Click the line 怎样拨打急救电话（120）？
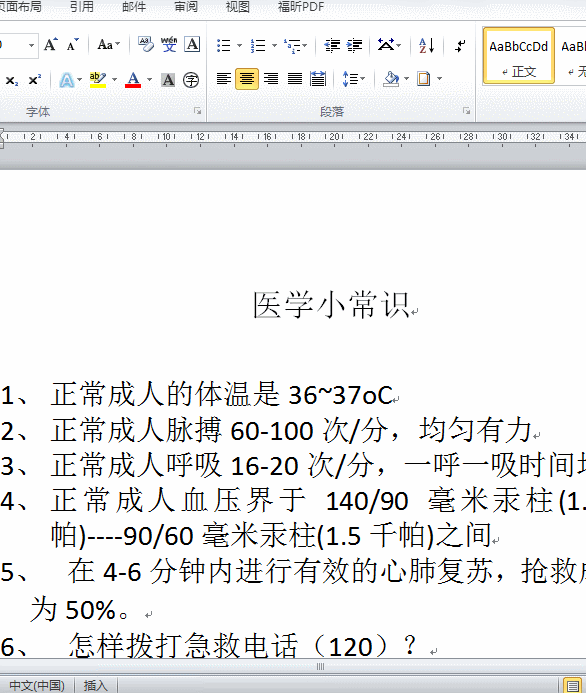Viewport: 586px width, 693px height. click(242, 646)
